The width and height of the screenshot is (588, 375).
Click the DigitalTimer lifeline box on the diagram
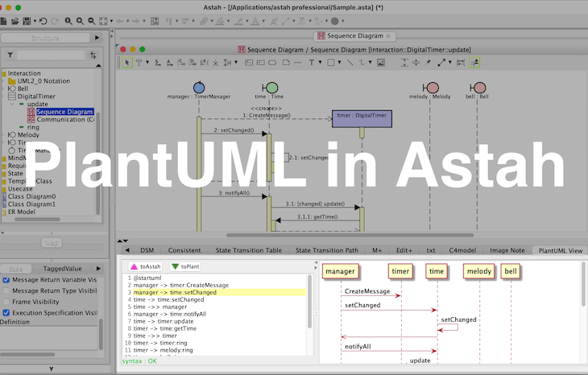click(362, 118)
